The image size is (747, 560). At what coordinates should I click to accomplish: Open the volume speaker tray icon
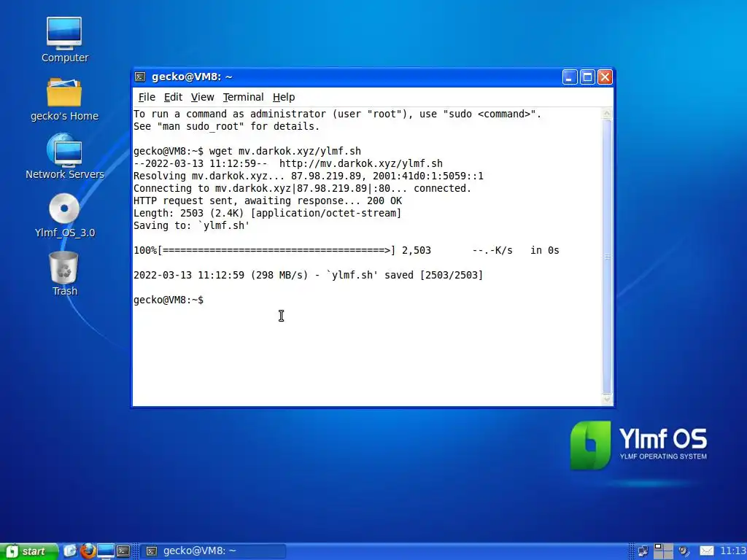(x=684, y=551)
